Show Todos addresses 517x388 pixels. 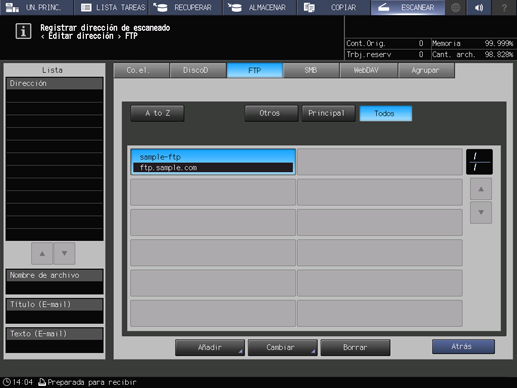(x=386, y=113)
